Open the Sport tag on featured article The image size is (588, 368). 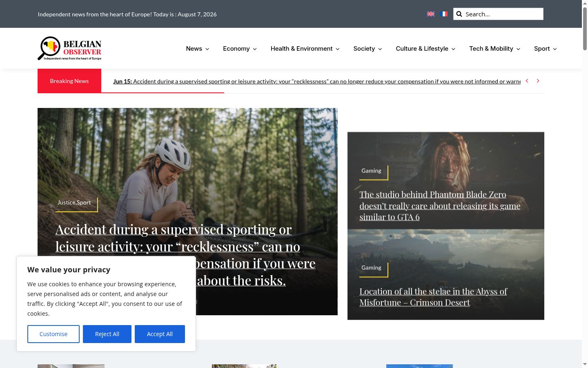click(x=84, y=202)
